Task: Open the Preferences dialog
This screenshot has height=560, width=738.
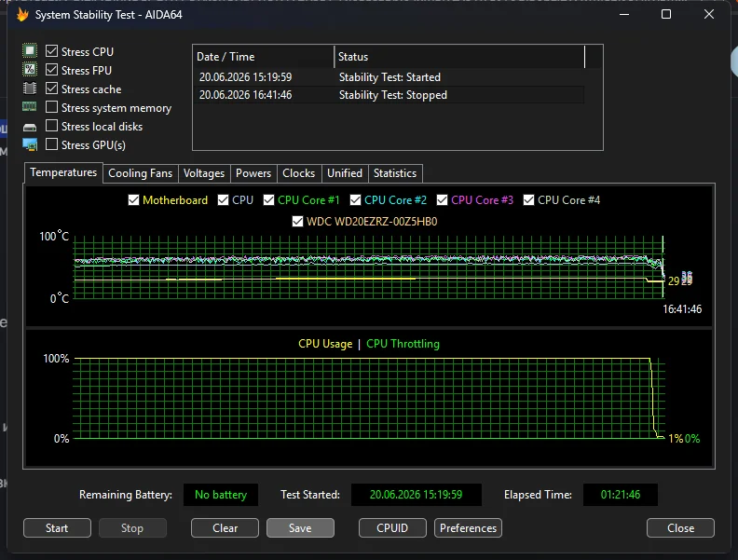Action: [468, 528]
